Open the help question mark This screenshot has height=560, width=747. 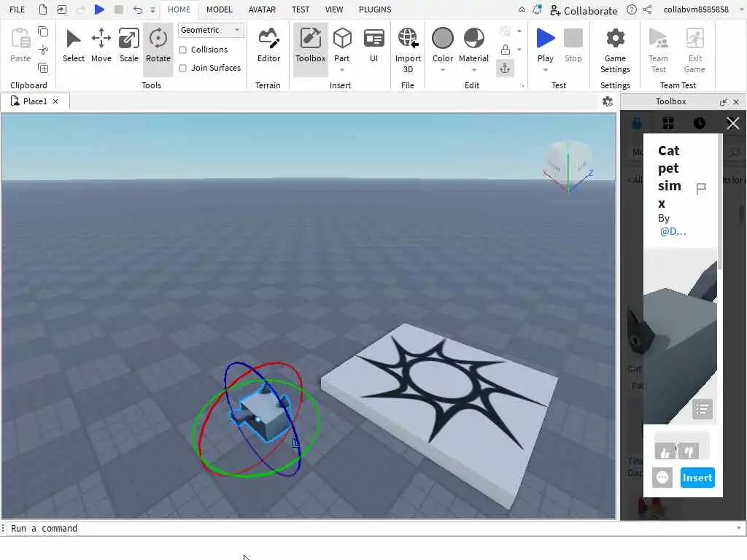coord(631,9)
